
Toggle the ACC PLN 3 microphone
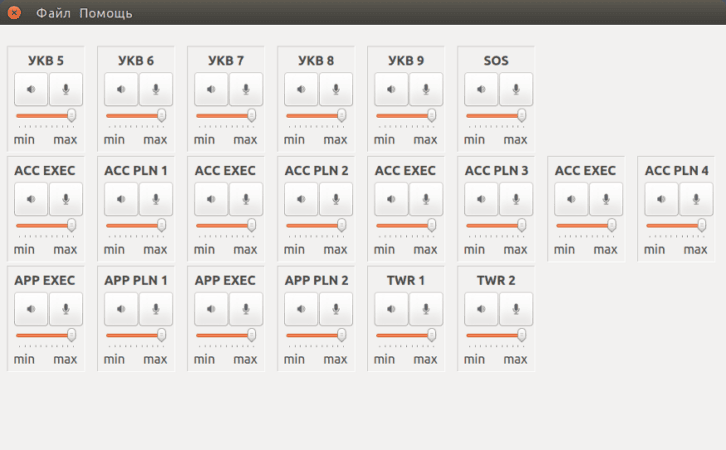point(516,199)
